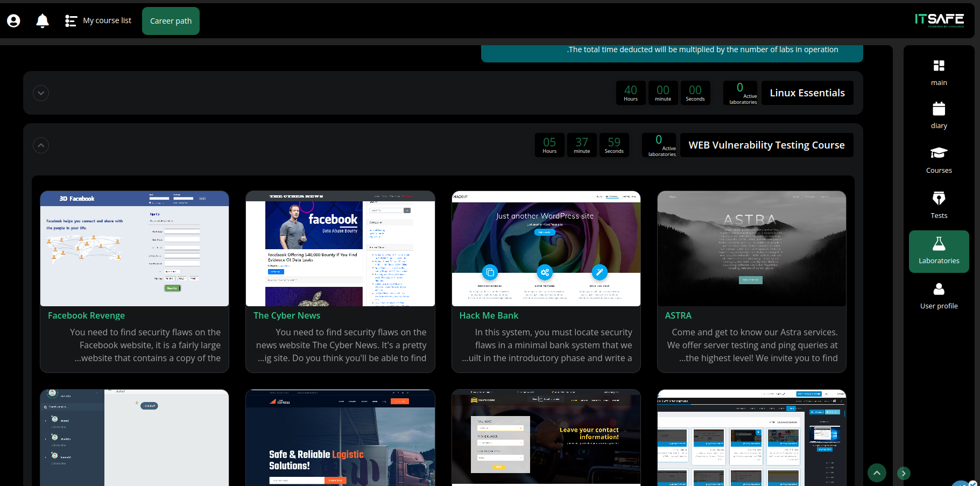Select Laboratories in the sidebar

tap(939, 251)
